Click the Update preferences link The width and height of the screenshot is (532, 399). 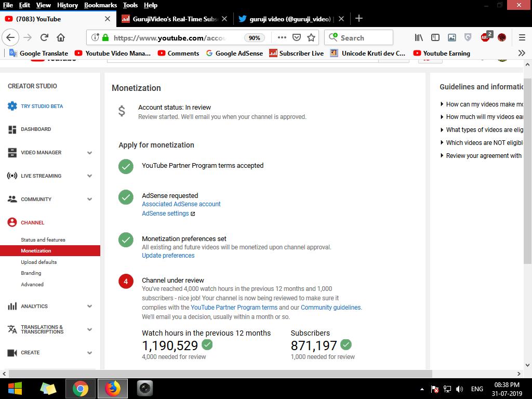pyautogui.click(x=168, y=256)
